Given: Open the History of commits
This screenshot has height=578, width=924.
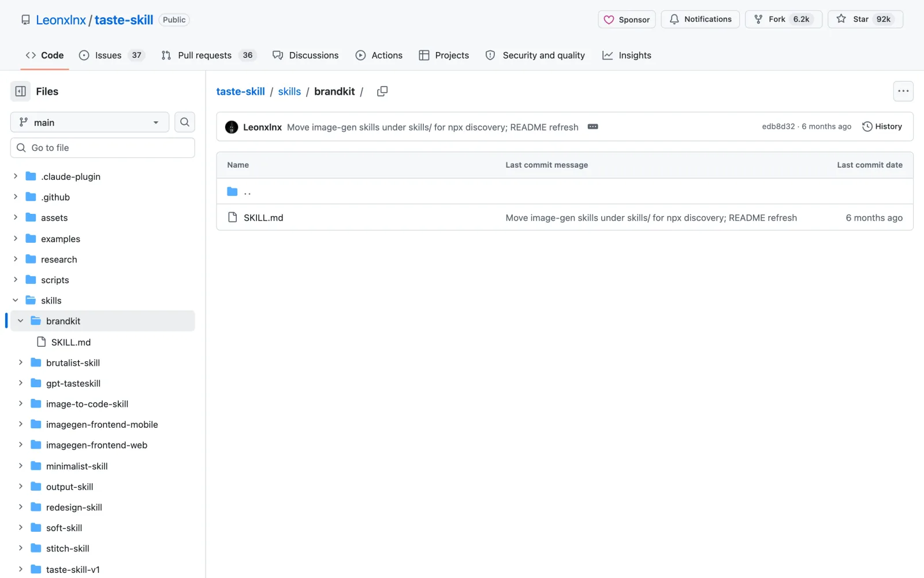Looking at the screenshot, I should point(882,127).
